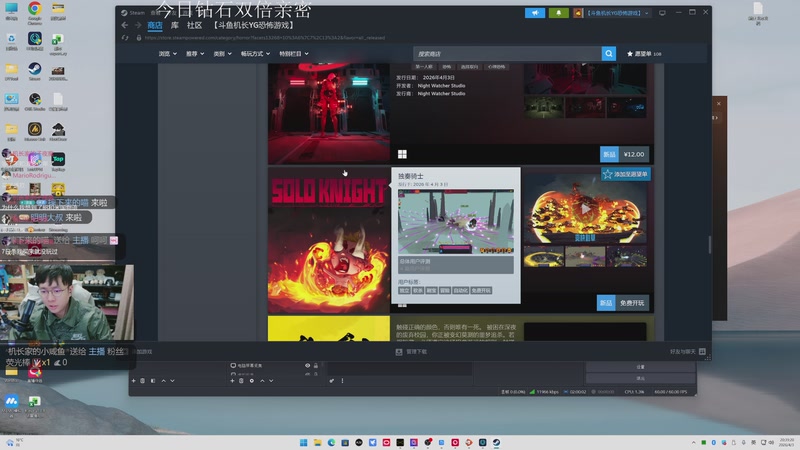
Task: Open the Night Watcher Studio developer link
Action: click(441, 86)
